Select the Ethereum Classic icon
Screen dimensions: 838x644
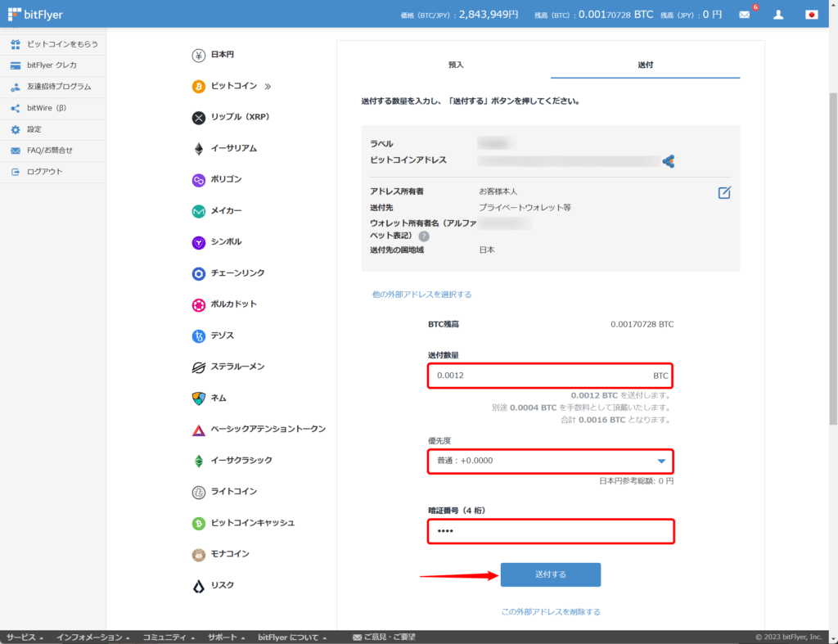198,461
